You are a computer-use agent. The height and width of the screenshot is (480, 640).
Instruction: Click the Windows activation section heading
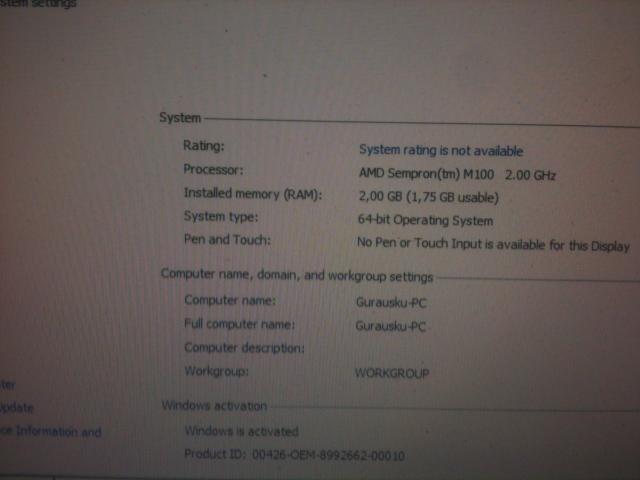click(214, 406)
